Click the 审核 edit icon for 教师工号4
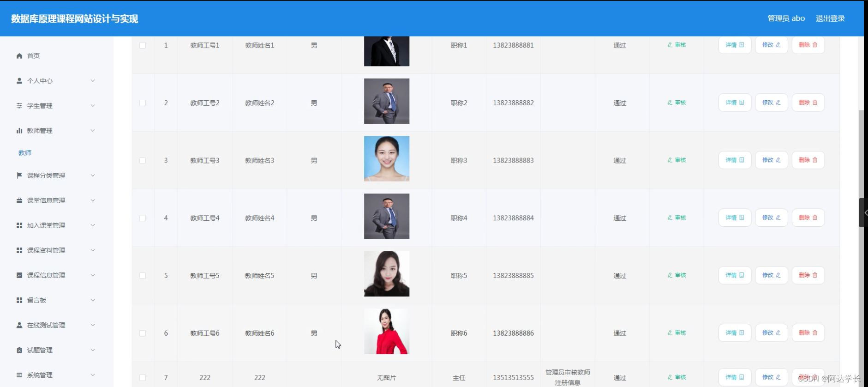 670,218
